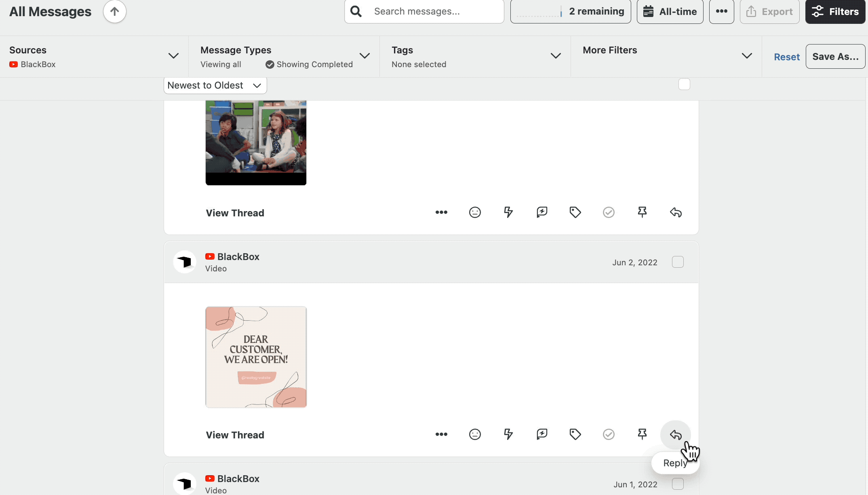Mark the Jun 2 message complete with checkmark icon

point(609,434)
